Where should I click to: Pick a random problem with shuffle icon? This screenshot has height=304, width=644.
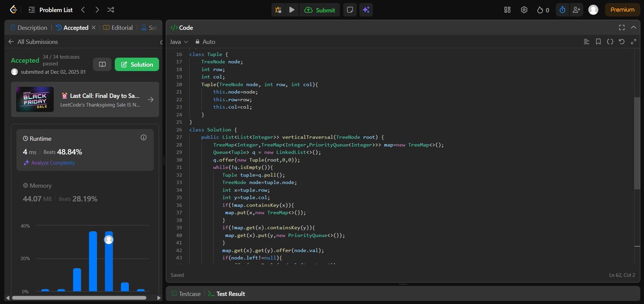click(111, 10)
